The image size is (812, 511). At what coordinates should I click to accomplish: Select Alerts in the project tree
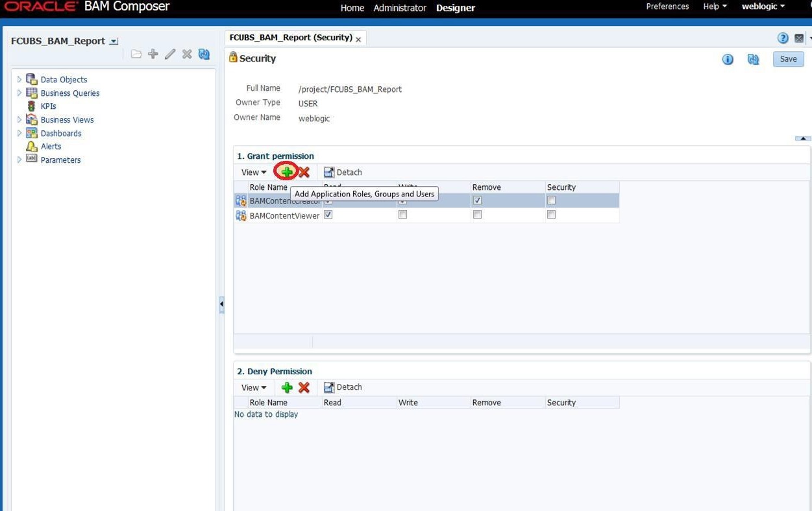[x=51, y=147]
